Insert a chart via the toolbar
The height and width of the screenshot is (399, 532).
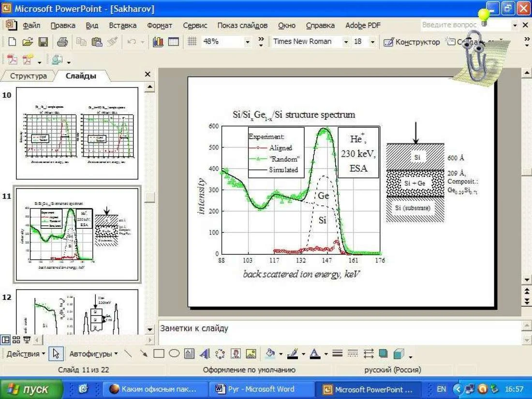(x=158, y=42)
